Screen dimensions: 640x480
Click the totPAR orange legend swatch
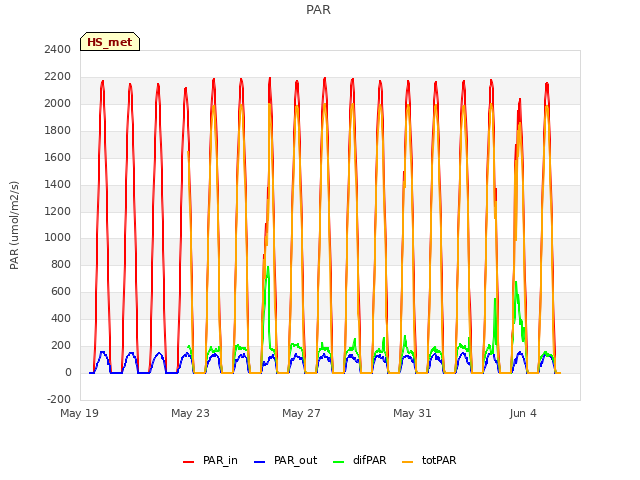[407, 462]
